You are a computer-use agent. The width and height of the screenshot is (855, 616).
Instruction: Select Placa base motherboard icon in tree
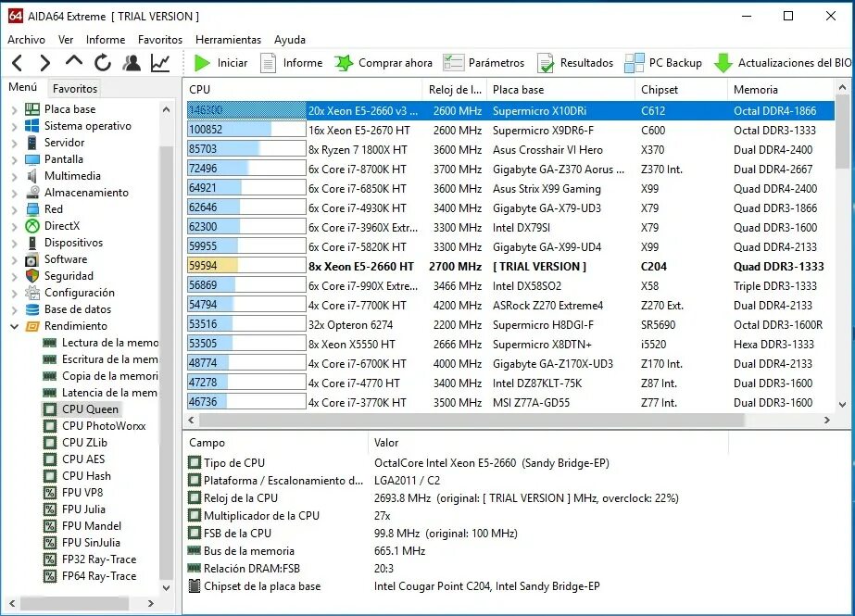click(32, 109)
